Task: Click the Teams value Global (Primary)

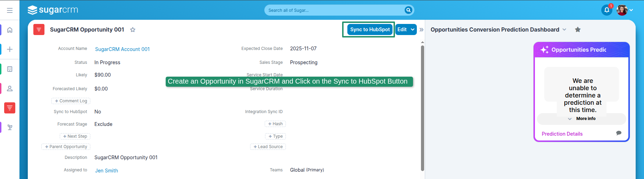Action: (x=307, y=170)
